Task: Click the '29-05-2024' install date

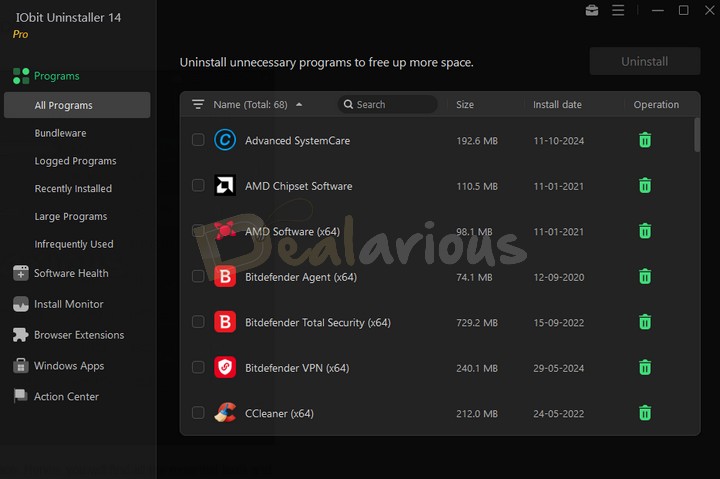Action: [x=558, y=368]
